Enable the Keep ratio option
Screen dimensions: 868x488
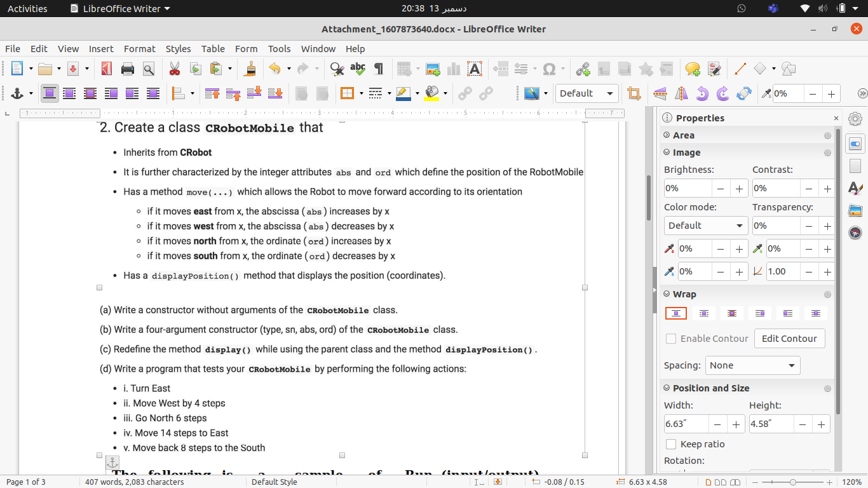[670, 444]
